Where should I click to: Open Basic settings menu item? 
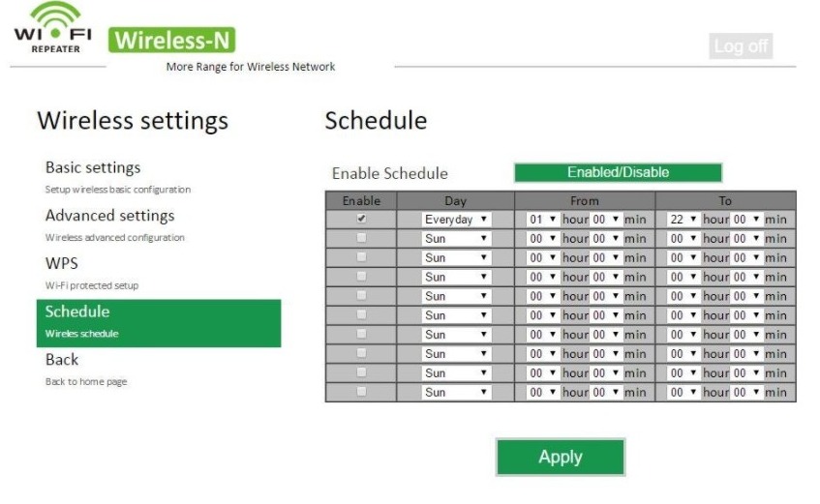93,168
